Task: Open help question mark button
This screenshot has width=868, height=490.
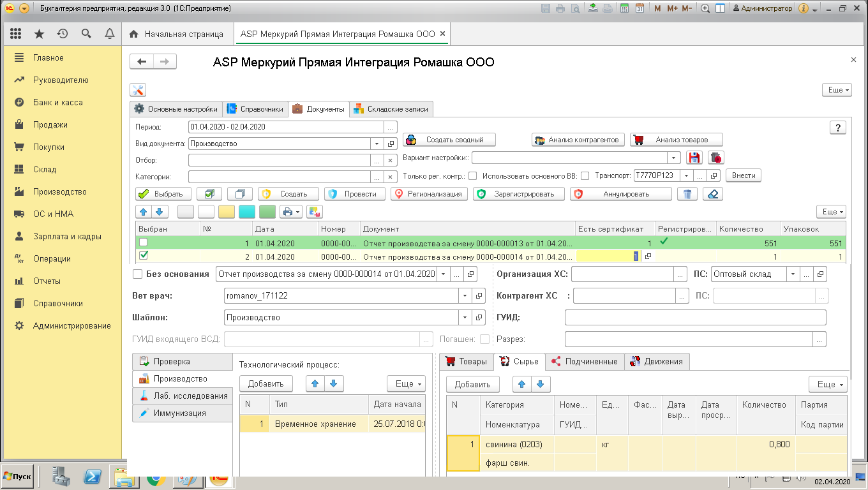Action: 837,127
